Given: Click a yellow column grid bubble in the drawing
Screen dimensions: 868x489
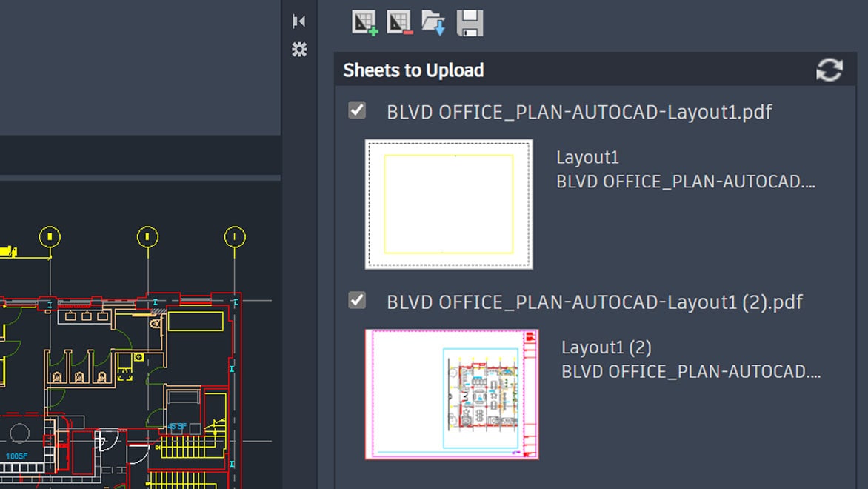Looking at the screenshot, I should [146, 237].
